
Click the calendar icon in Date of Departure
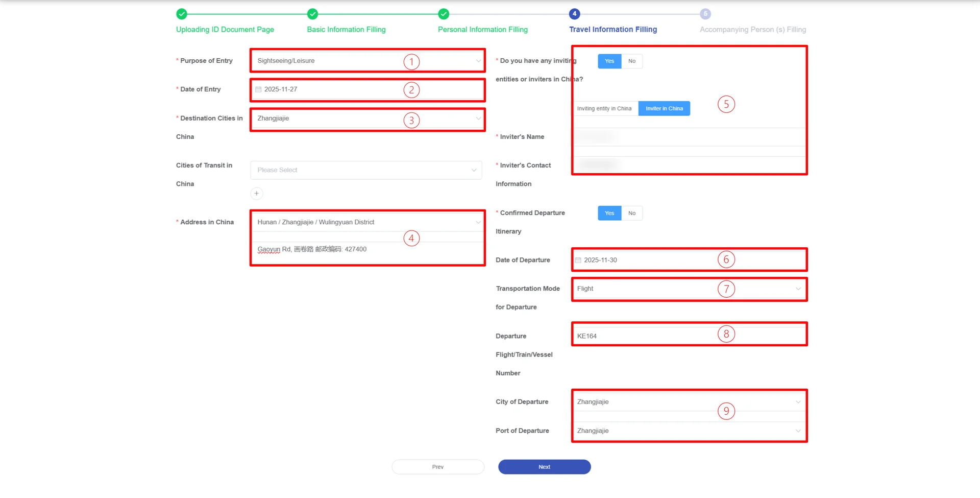pyautogui.click(x=578, y=260)
